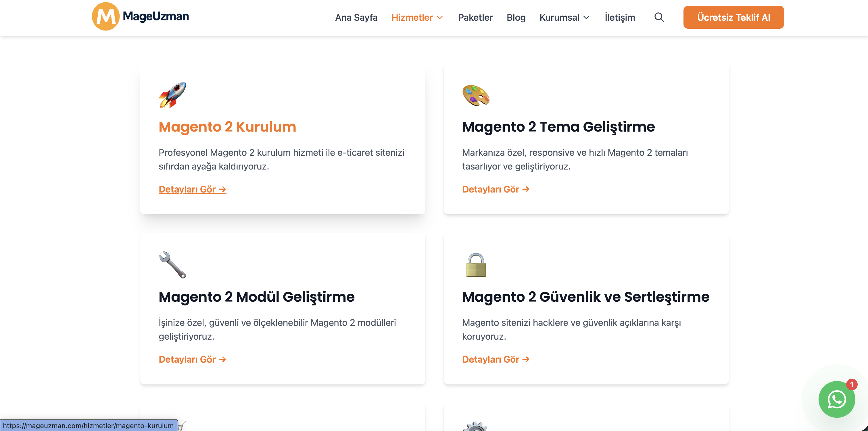Screen dimensions: 868x431
Task: Expand the Hizmetler dropdown menu
Action: coord(412,18)
